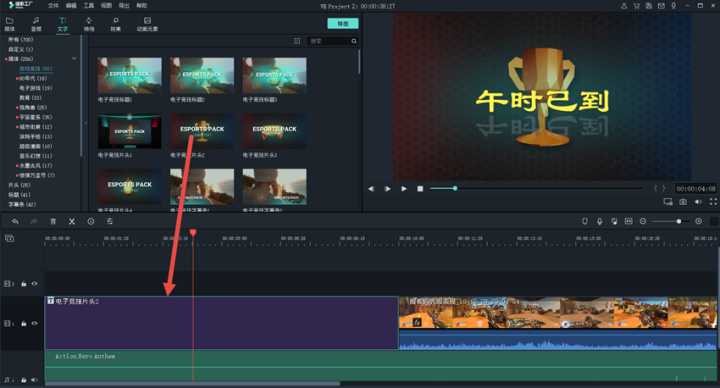The image size is (720, 388).
Task: Switch to the 效果 effects tab
Action: (115, 24)
